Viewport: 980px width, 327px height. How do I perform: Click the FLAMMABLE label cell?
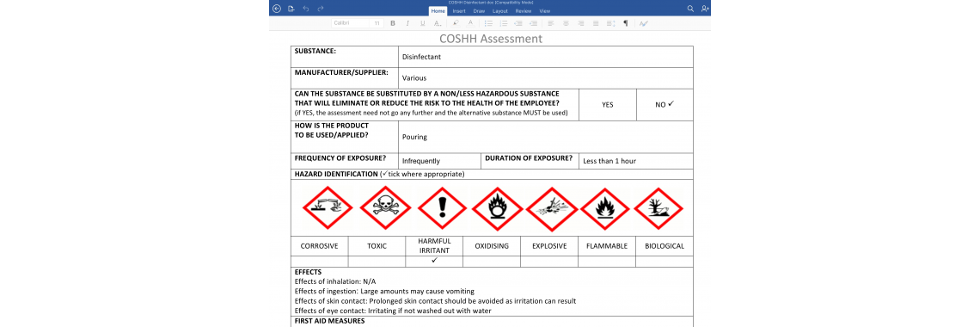(x=607, y=246)
